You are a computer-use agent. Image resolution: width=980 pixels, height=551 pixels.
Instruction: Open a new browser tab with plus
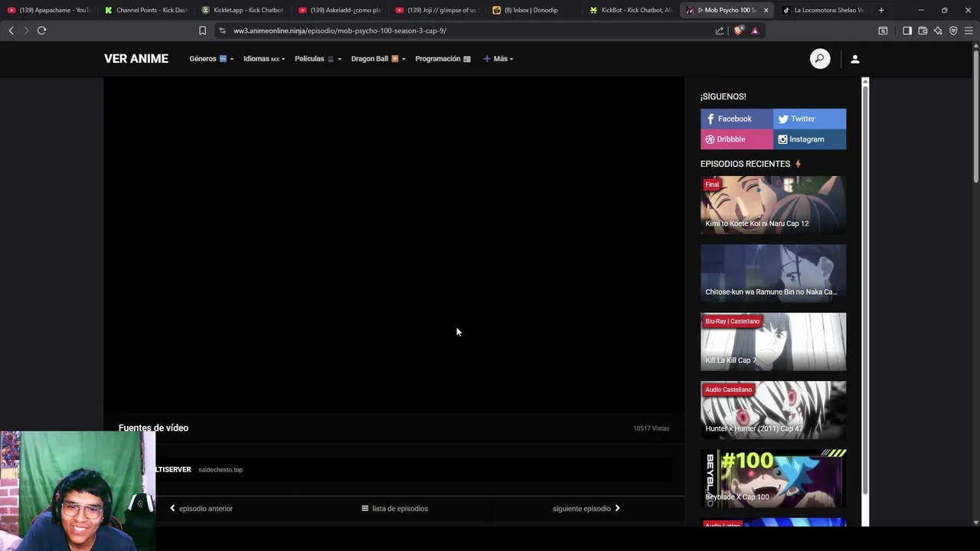[881, 10]
